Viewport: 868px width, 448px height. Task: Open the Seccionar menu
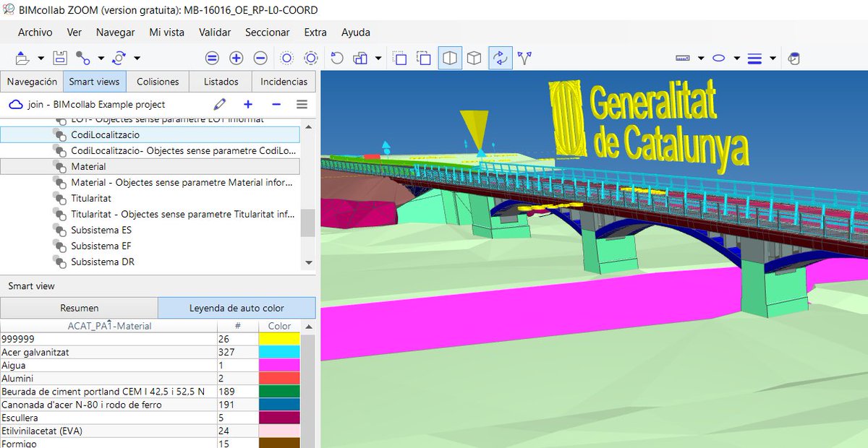267,33
